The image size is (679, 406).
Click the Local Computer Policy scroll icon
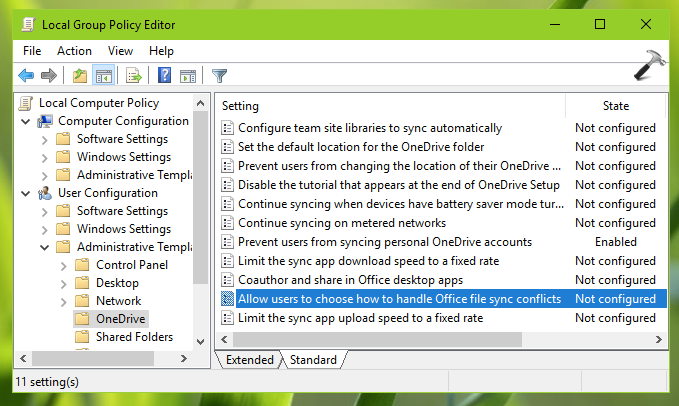coord(26,103)
